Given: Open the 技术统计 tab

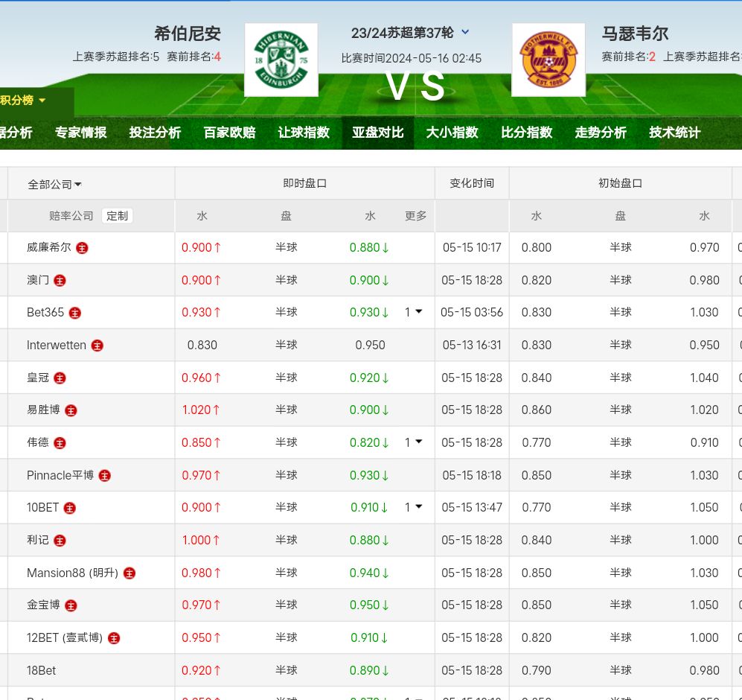Looking at the screenshot, I should (x=674, y=133).
